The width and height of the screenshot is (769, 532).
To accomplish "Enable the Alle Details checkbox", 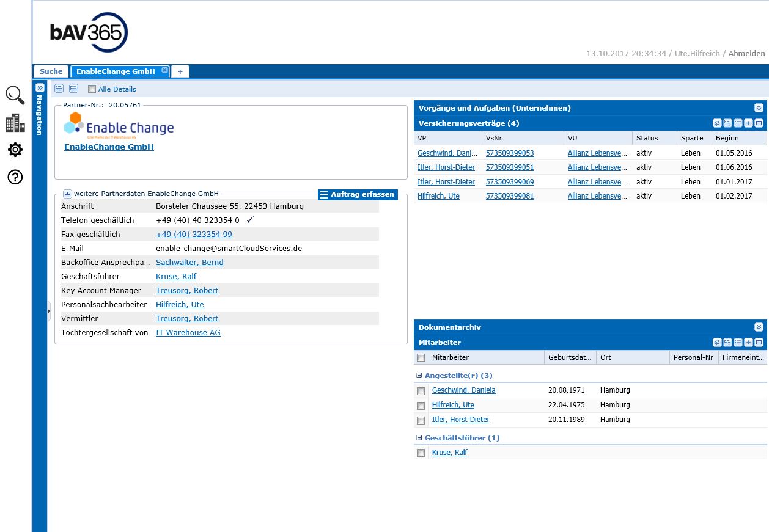I will pos(92,89).
